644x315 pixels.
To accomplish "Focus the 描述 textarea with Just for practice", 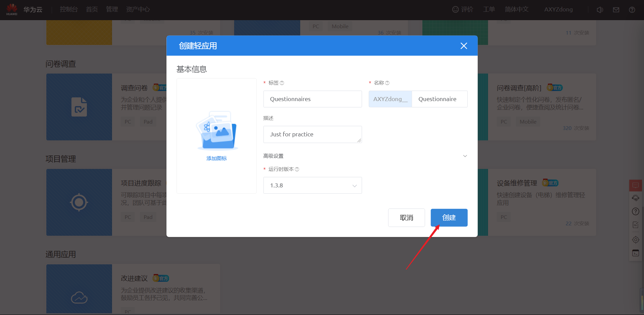I will coord(313,134).
